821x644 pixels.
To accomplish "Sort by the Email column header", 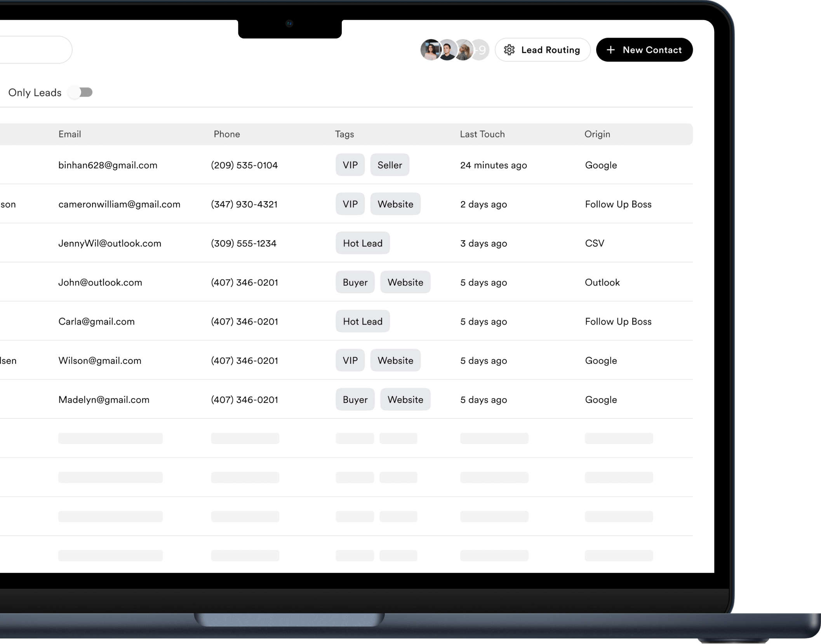I will 70,134.
